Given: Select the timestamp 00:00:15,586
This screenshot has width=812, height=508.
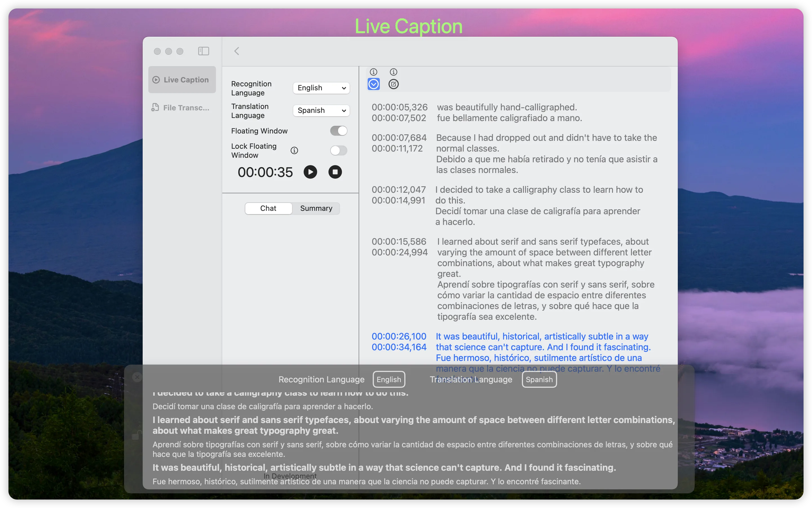Looking at the screenshot, I should coord(399,242).
